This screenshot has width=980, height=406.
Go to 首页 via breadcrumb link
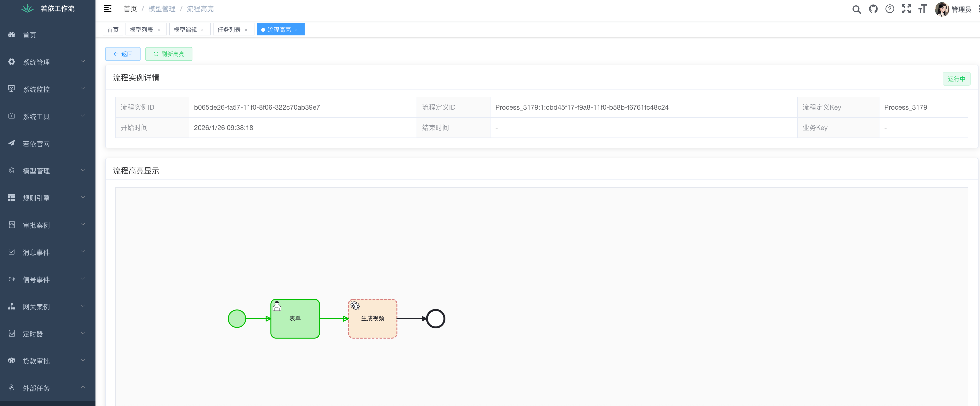[130, 9]
